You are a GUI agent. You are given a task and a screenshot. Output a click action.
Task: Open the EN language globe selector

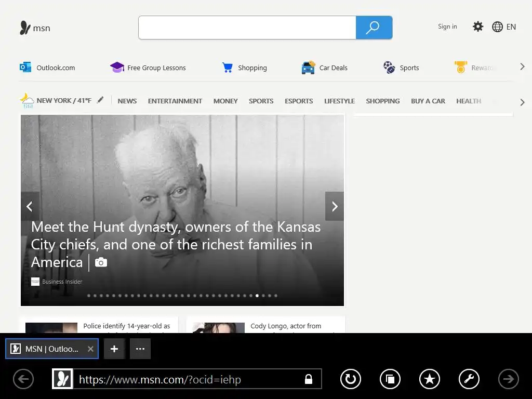tap(504, 27)
